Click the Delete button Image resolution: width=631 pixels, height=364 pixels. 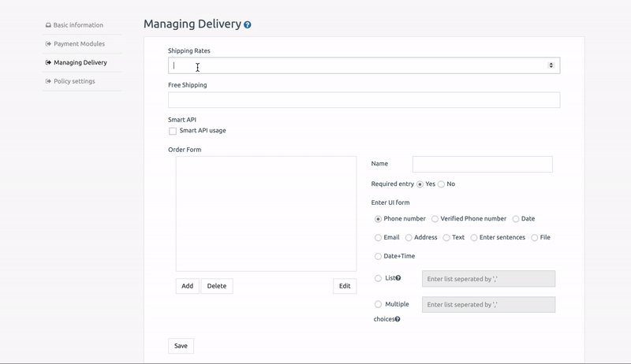(216, 286)
